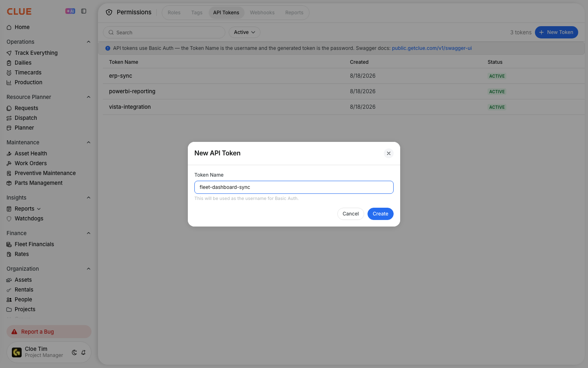This screenshot has height=368, width=588.
Task: Click the Dispatch icon
Action: tap(9, 118)
